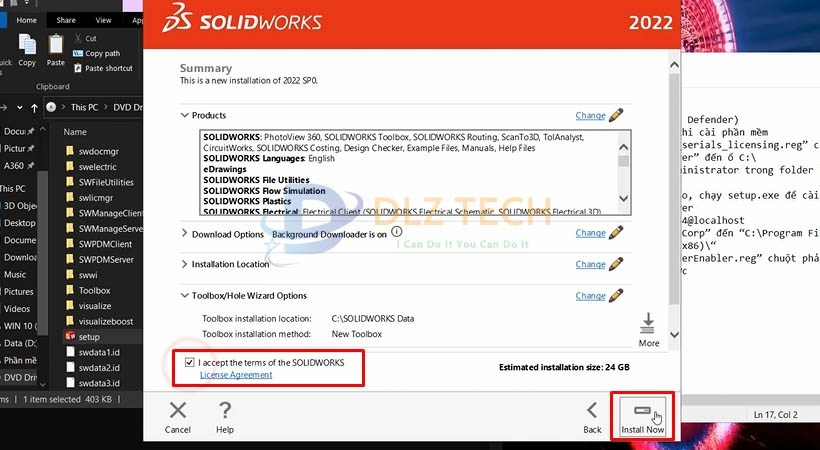Open Share tab in File Explorer
820x450 pixels.
point(66,20)
